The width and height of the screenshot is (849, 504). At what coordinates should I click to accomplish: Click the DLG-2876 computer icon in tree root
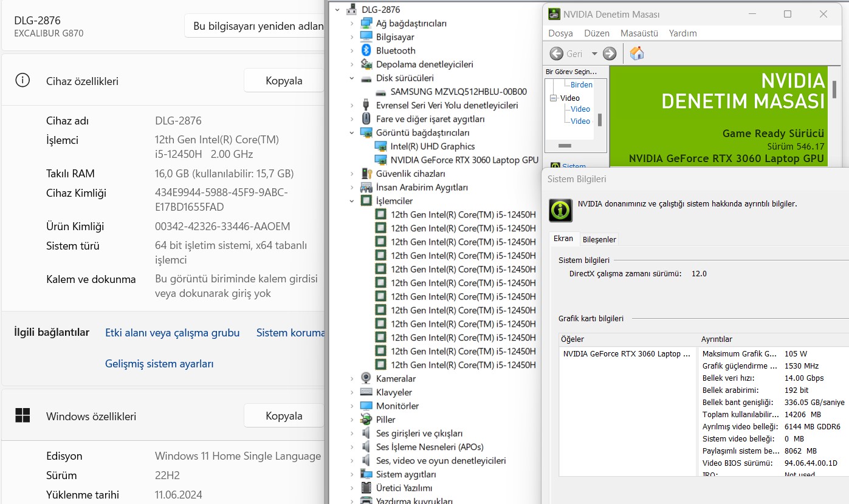click(x=351, y=10)
